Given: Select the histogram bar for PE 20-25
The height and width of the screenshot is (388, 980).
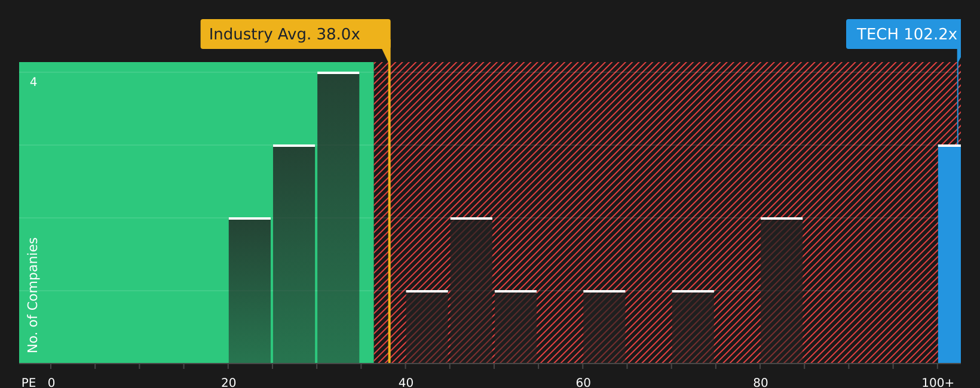Looking at the screenshot, I should point(250,290).
